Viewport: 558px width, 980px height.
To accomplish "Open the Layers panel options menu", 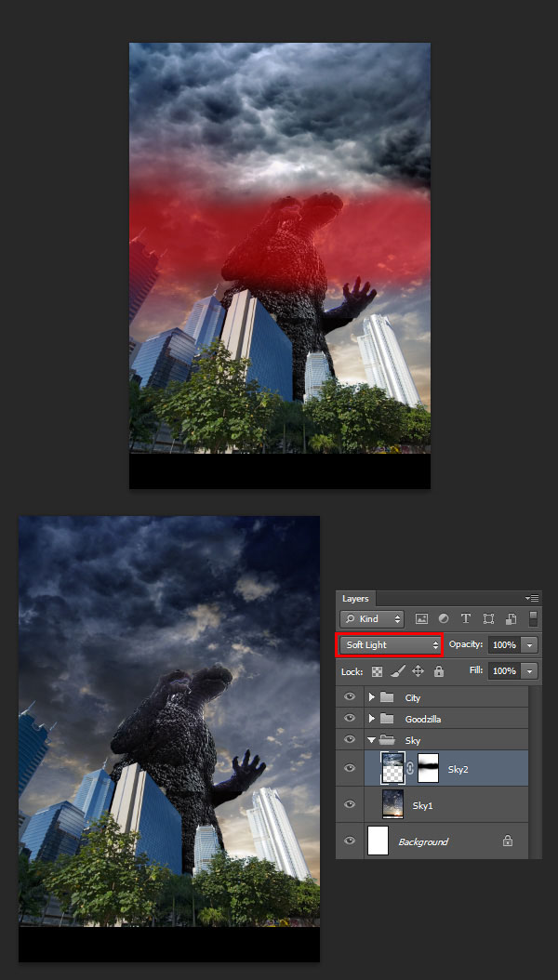I will pos(534,598).
